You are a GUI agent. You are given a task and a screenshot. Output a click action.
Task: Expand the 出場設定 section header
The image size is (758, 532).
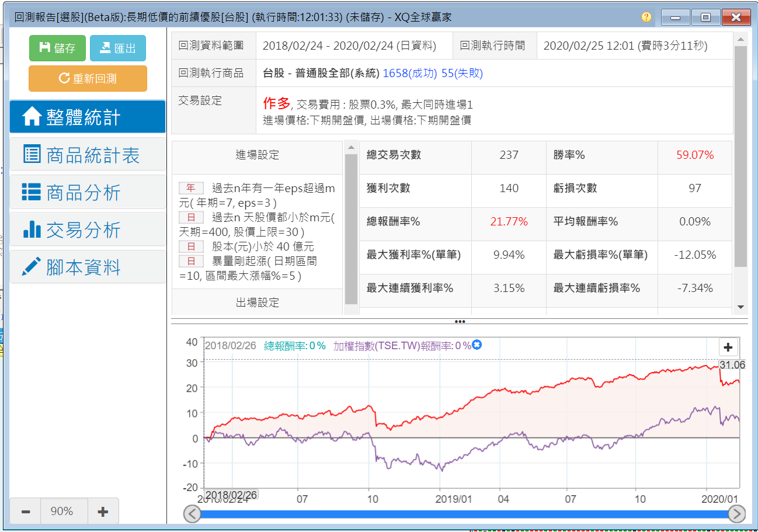tap(257, 302)
